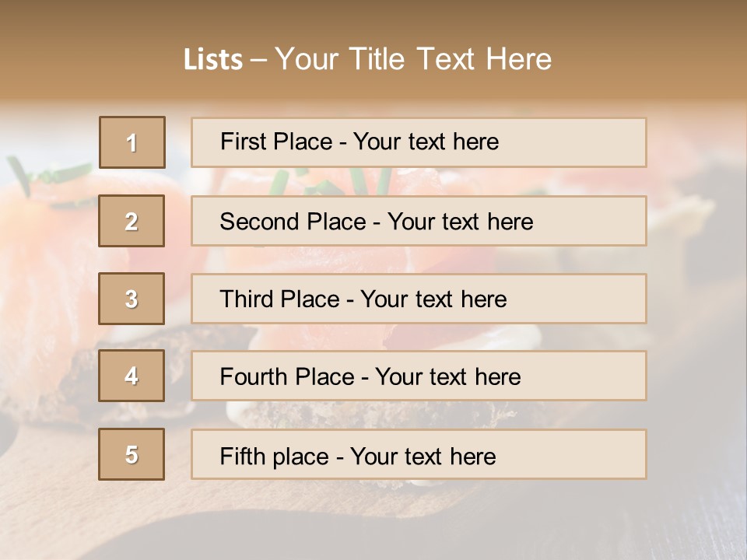The image size is (747, 560).
Task: Select 'Your Title Text Here' title text
Action: (413, 59)
